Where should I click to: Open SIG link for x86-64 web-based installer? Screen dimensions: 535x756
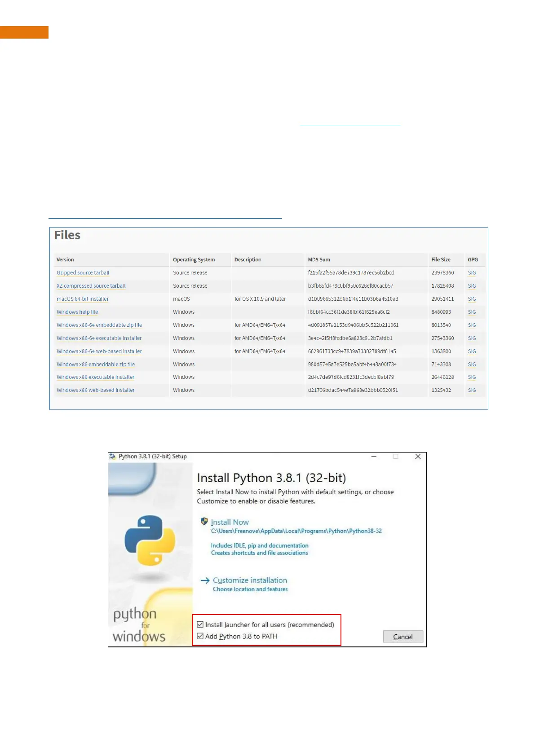click(472, 351)
